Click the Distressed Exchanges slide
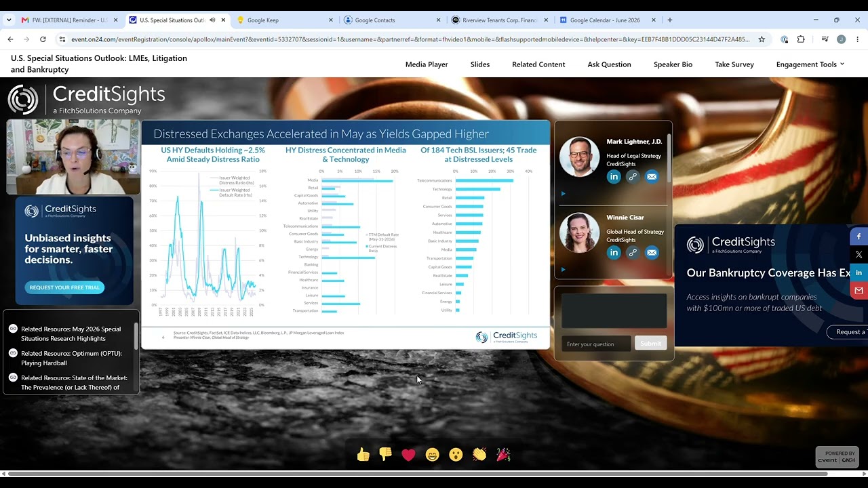This screenshot has height=488, width=868. (345, 235)
